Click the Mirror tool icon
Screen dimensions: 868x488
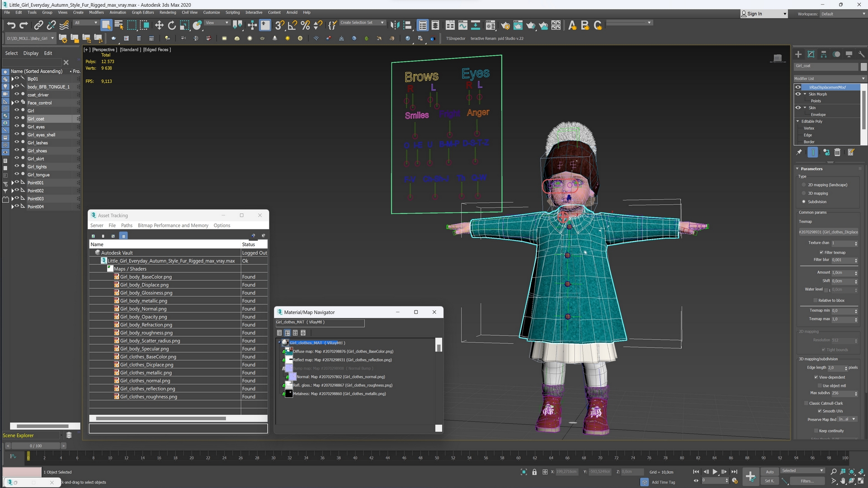395,25
